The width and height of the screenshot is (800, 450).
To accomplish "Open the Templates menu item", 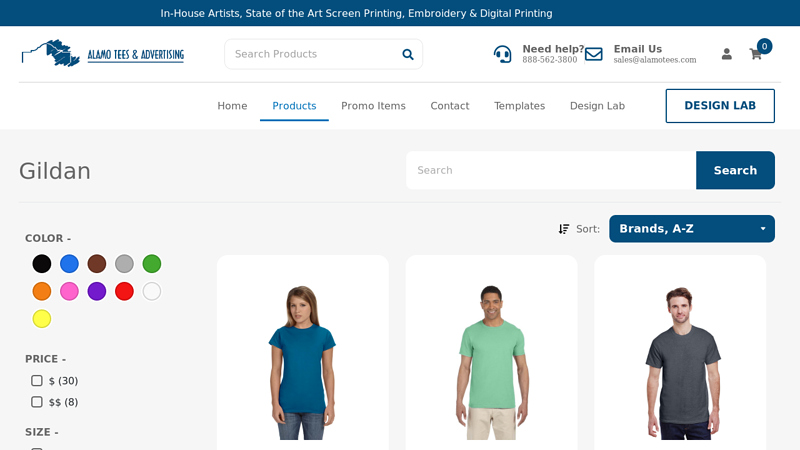I will point(519,106).
